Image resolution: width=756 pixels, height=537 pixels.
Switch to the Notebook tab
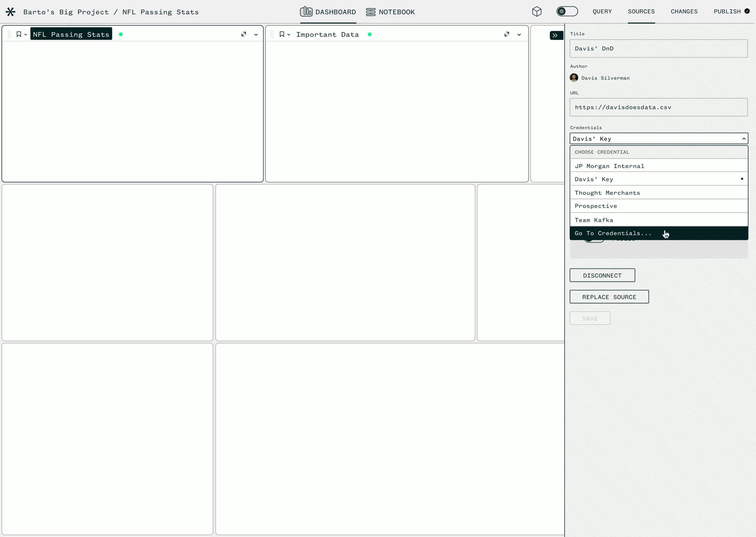[390, 12]
